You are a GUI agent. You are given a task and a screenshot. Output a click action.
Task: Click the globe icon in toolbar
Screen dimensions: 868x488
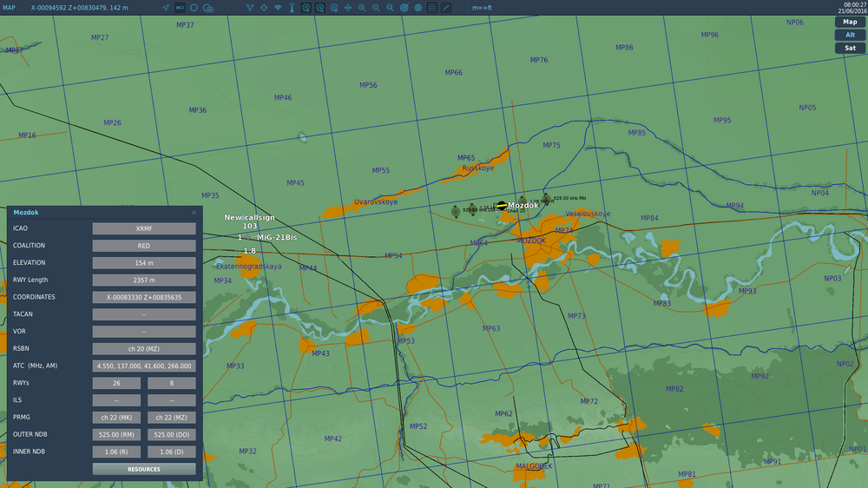click(418, 8)
